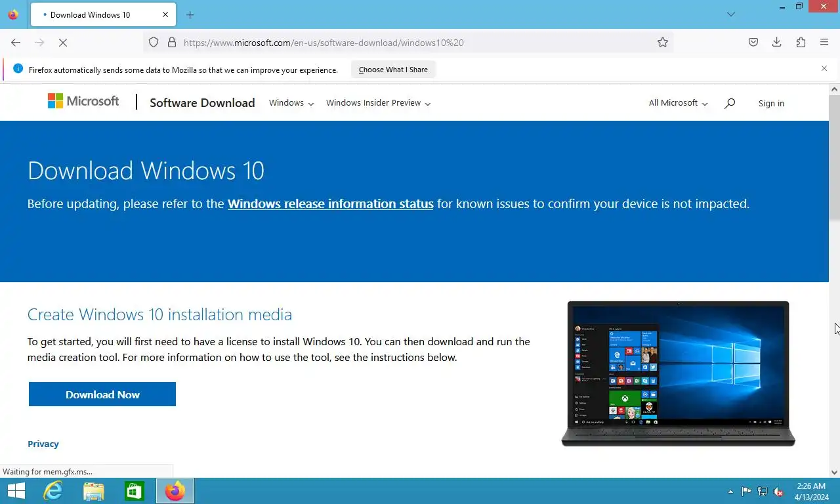List all tabs with the chevron
840x504 pixels.
(731, 14)
